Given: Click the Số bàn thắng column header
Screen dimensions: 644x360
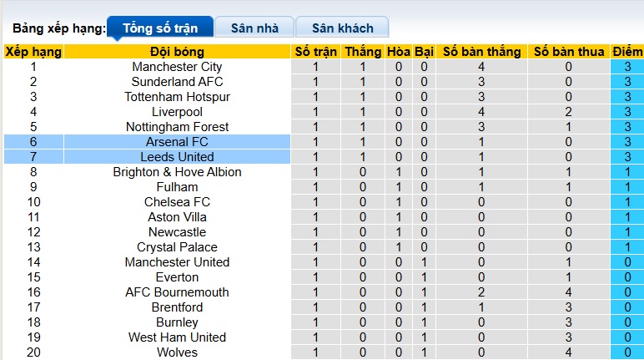Looking at the screenshot, I should 481,52.
